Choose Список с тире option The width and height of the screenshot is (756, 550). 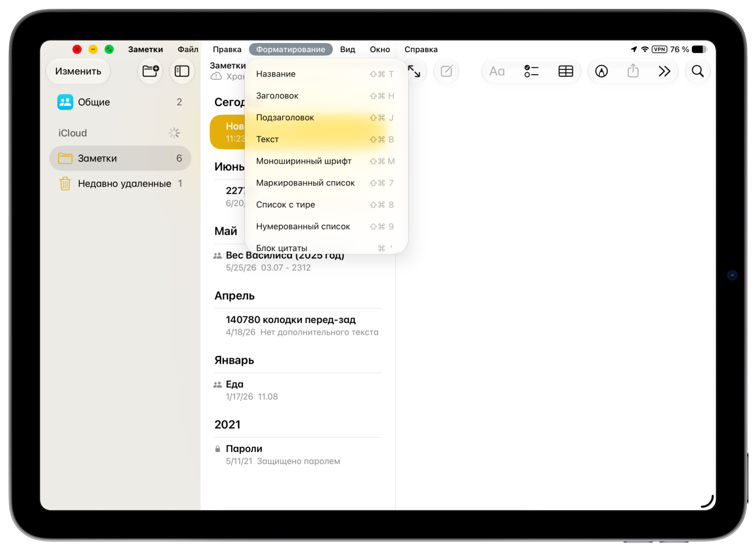(x=326, y=205)
